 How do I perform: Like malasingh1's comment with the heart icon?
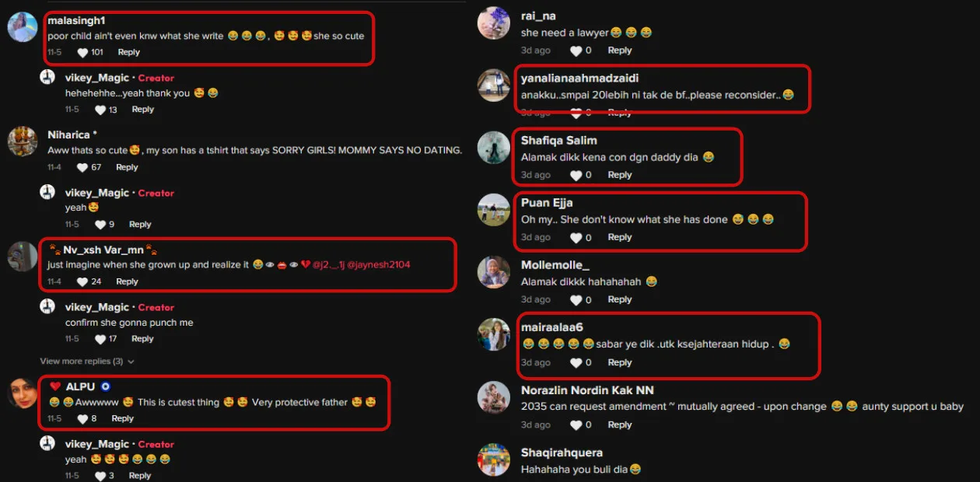pos(82,53)
